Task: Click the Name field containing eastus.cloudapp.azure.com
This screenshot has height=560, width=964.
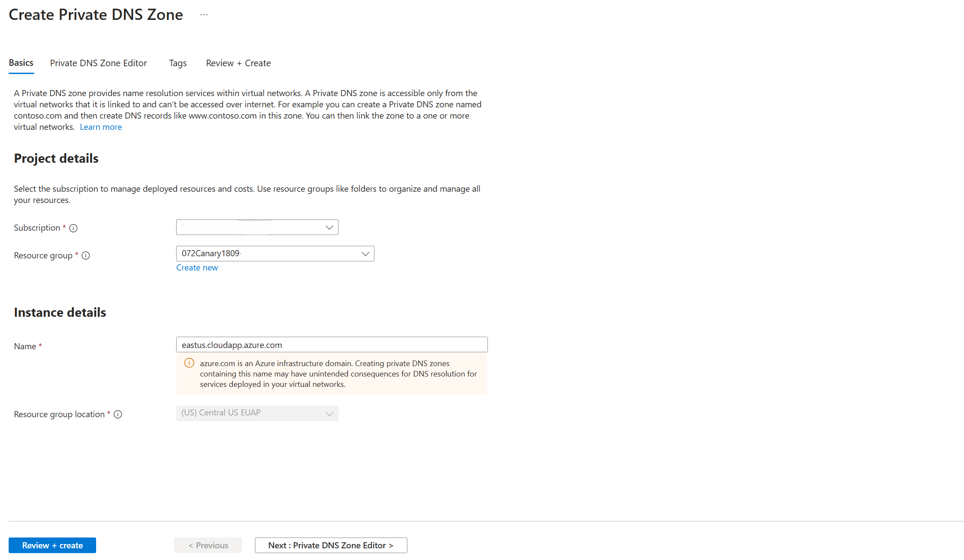Action: coord(332,344)
